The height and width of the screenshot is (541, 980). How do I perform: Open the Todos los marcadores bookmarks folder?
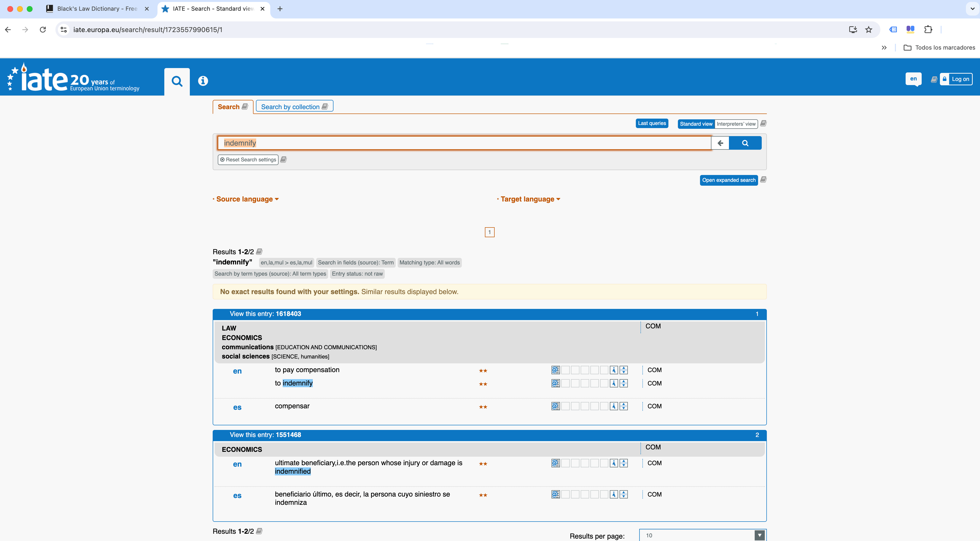pyautogui.click(x=939, y=48)
